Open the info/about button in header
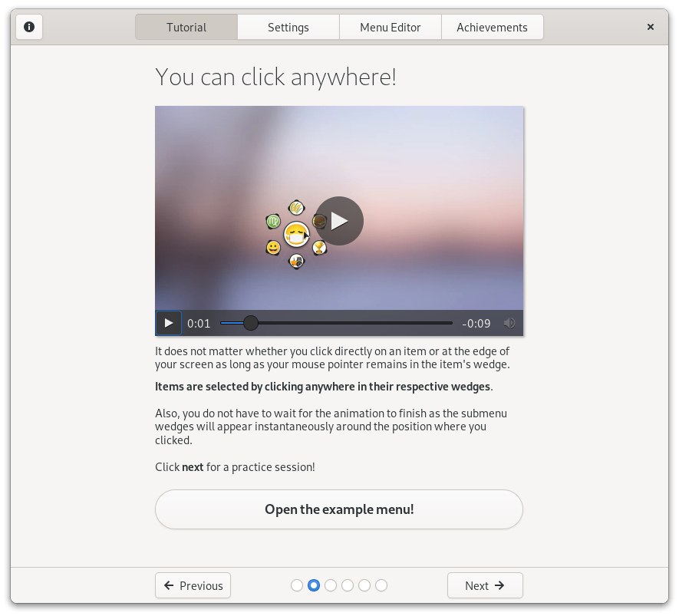 [x=29, y=27]
